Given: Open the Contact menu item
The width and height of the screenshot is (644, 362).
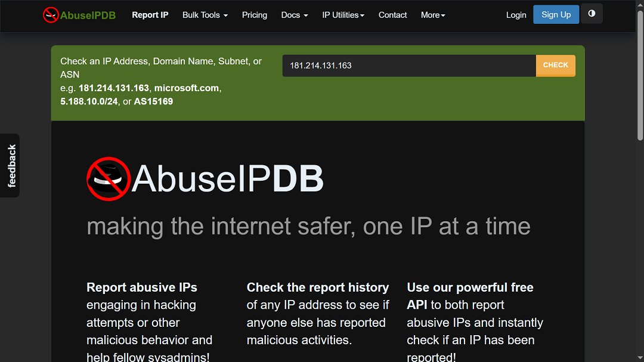Looking at the screenshot, I should [392, 15].
